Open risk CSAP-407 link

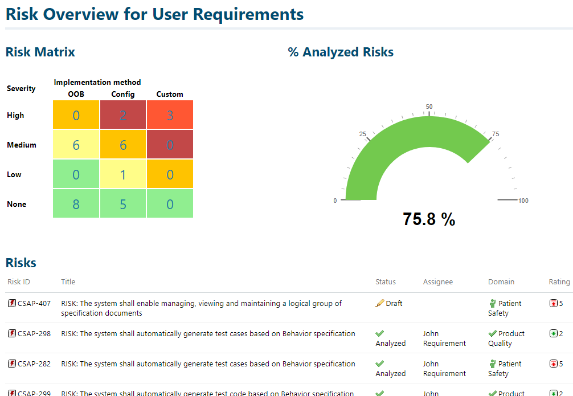tap(34, 303)
